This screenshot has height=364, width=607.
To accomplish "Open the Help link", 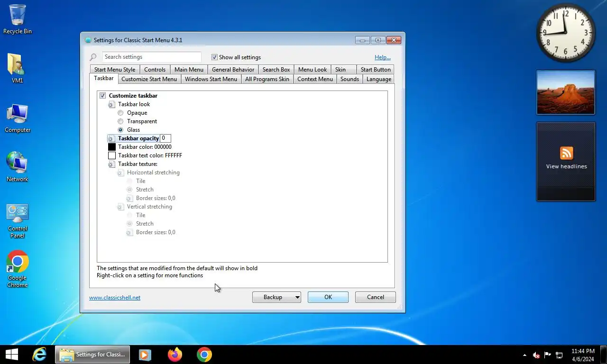I will (383, 57).
